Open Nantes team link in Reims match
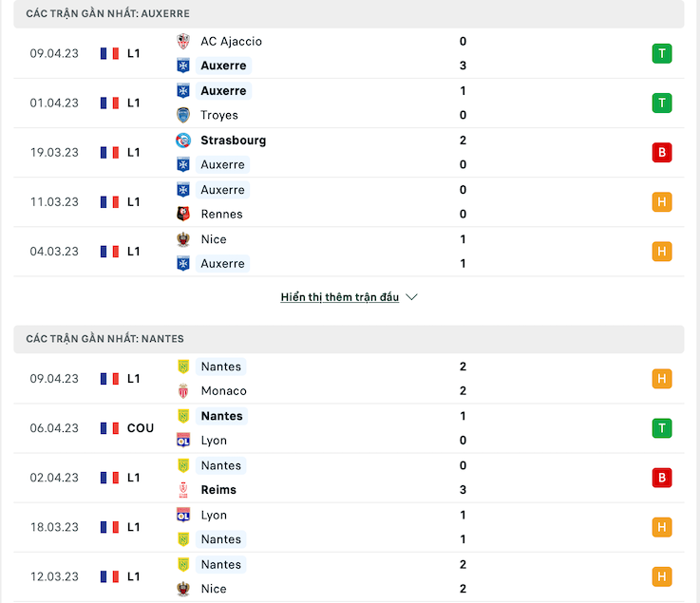 tap(221, 465)
